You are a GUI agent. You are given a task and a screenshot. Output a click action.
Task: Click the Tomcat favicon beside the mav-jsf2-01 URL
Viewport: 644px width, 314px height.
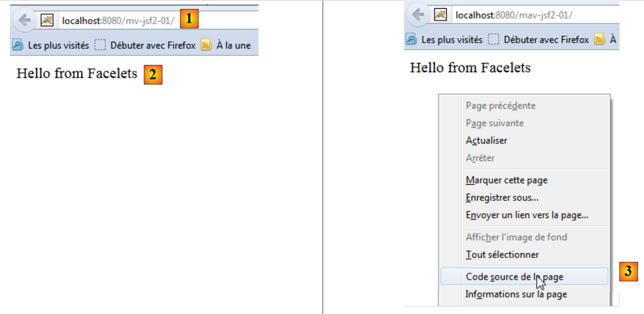coord(441,15)
